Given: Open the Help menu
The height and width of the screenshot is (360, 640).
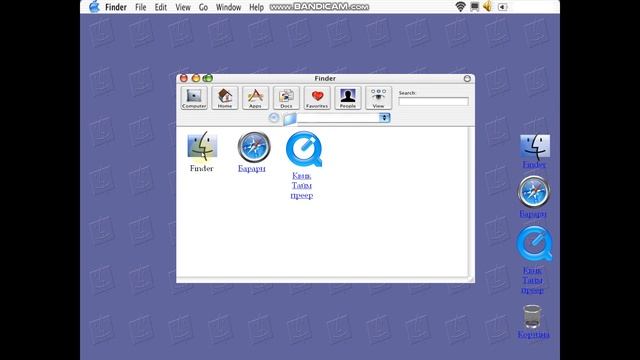Looking at the screenshot, I should click(256, 7).
